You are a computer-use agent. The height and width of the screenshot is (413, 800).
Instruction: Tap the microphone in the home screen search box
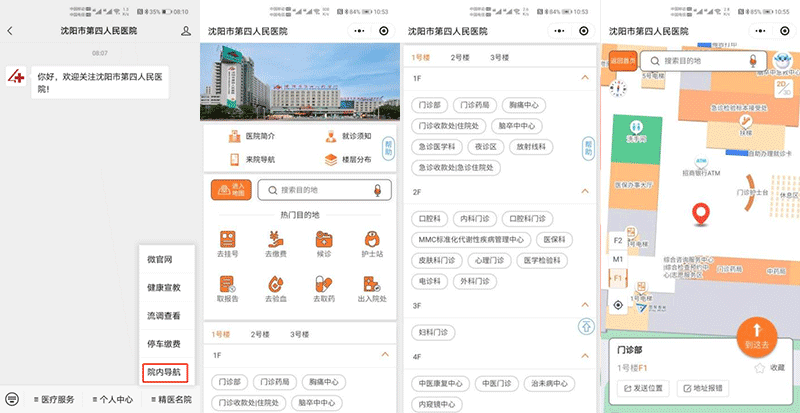tap(377, 190)
